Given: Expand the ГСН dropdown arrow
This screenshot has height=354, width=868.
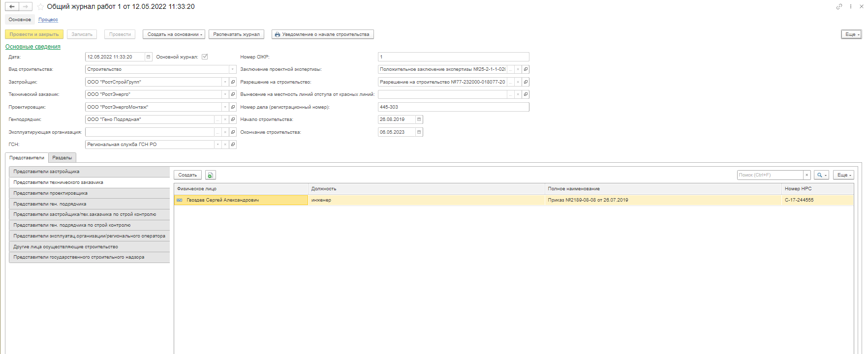Looking at the screenshot, I should [217, 145].
